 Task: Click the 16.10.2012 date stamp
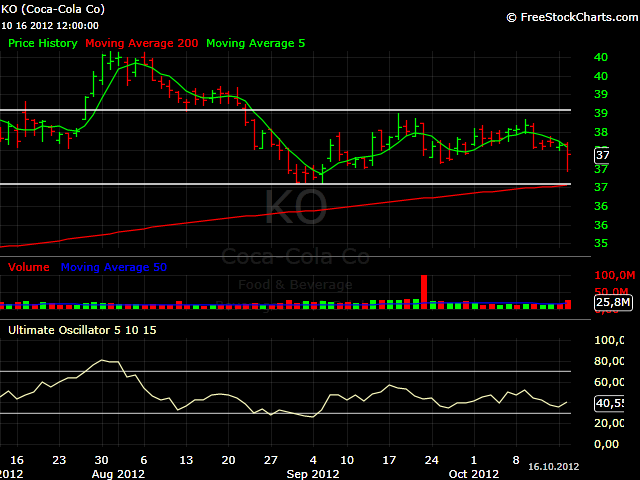pos(553,467)
